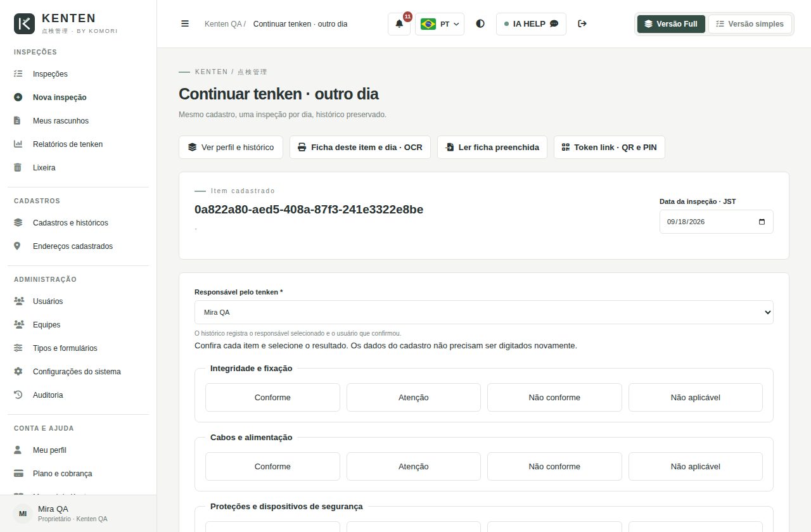Select Não conforme for Integridade e fixação
Screen dimensions: 811x532
[x=554, y=398]
